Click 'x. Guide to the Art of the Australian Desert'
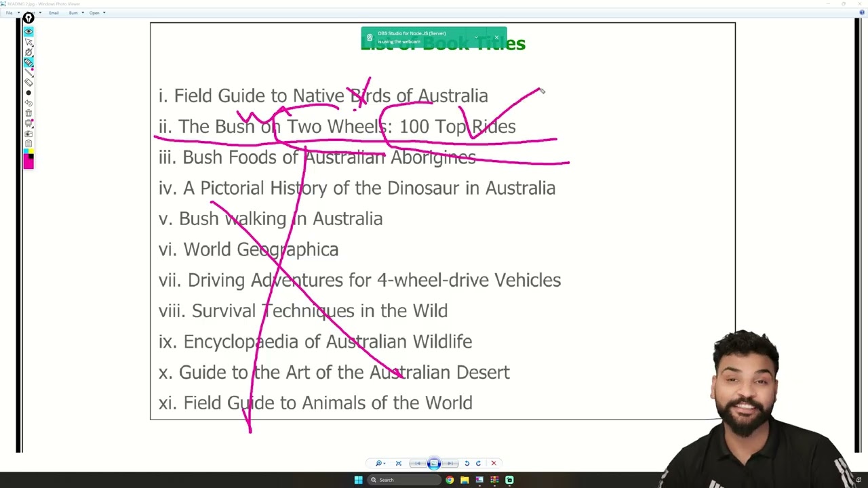This screenshot has height=488, width=868. pyautogui.click(x=334, y=373)
